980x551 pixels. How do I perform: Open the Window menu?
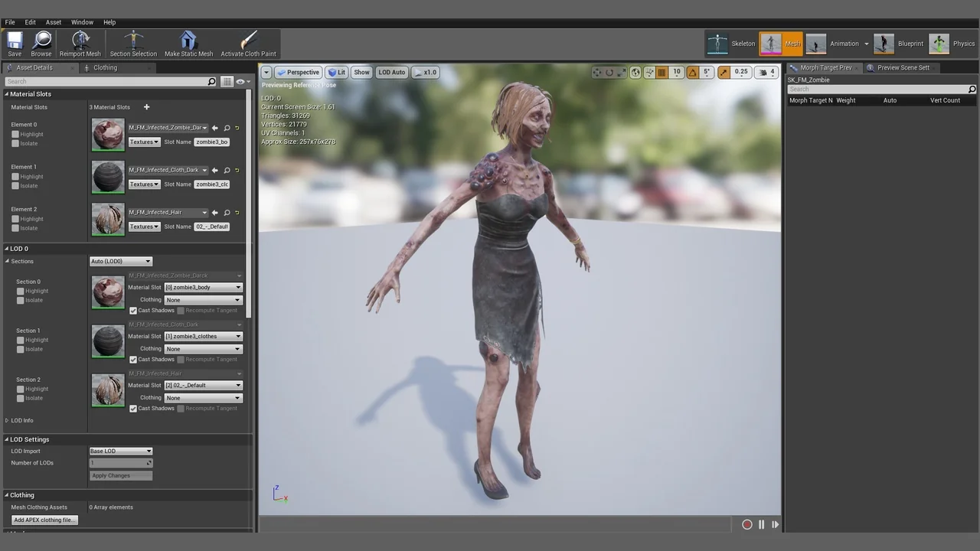click(x=82, y=22)
